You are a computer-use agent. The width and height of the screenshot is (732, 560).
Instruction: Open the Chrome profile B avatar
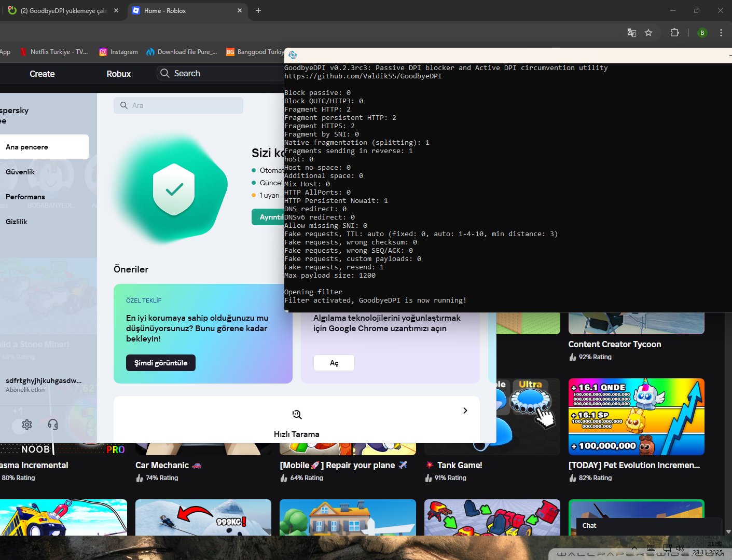(x=702, y=33)
